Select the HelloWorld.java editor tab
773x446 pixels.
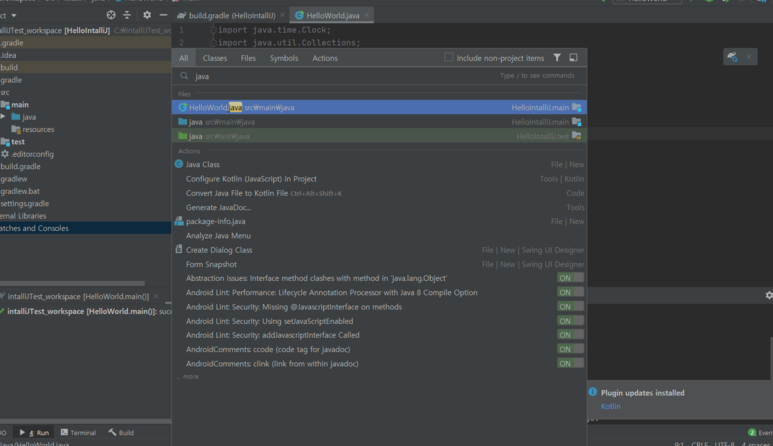[x=333, y=15]
